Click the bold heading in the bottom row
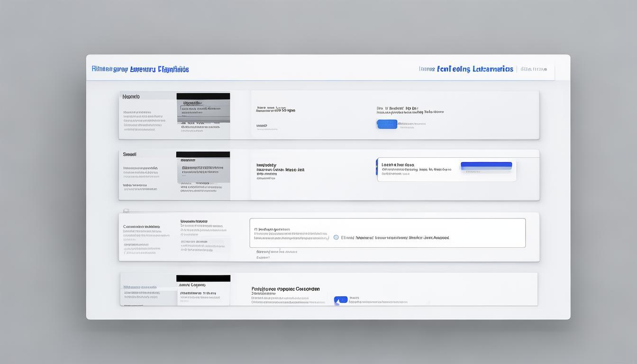Image resolution: width=637 pixels, height=364 pixels. click(x=285, y=289)
